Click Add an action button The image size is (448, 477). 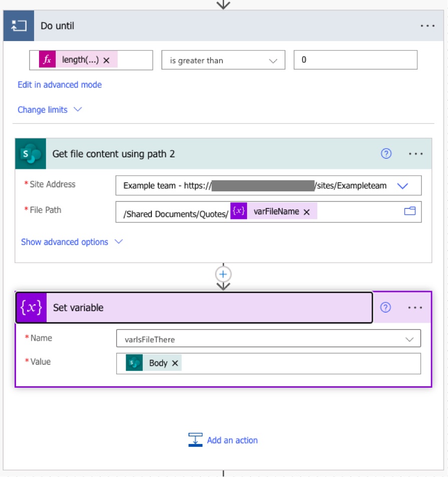(x=223, y=440)
